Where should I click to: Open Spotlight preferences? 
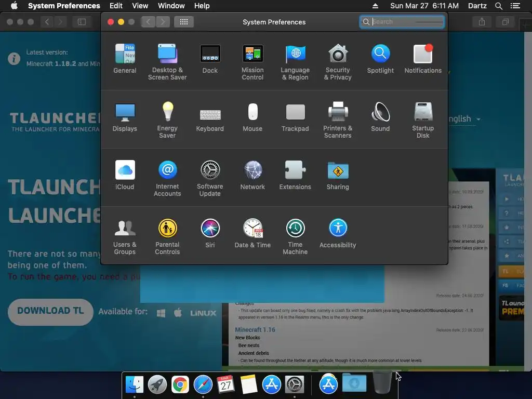click(380, 58)
